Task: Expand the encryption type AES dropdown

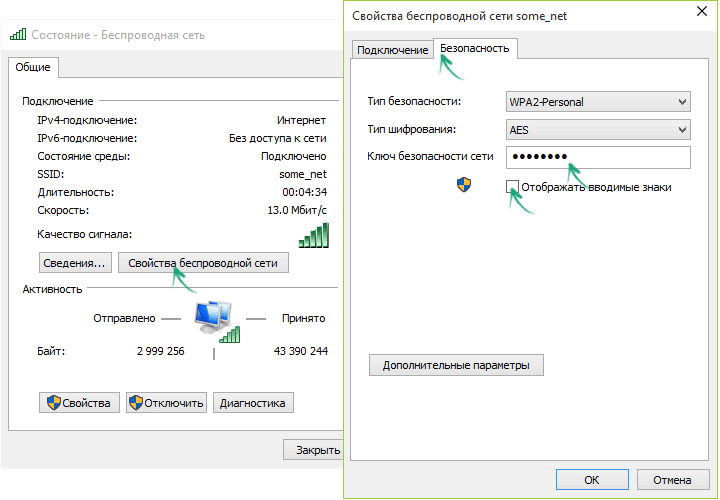Action: click(x=598, y=130)
